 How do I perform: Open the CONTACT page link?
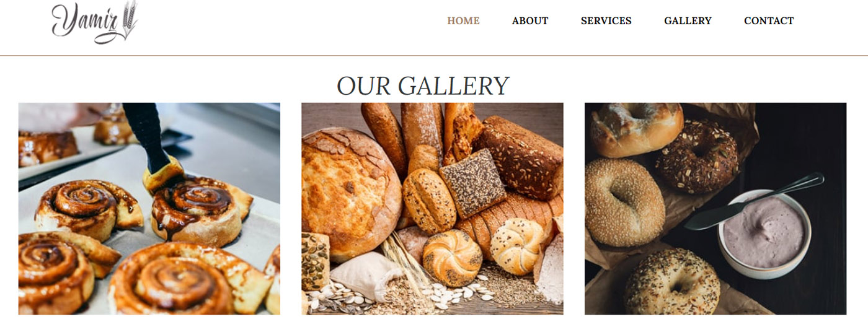point(769,20)
